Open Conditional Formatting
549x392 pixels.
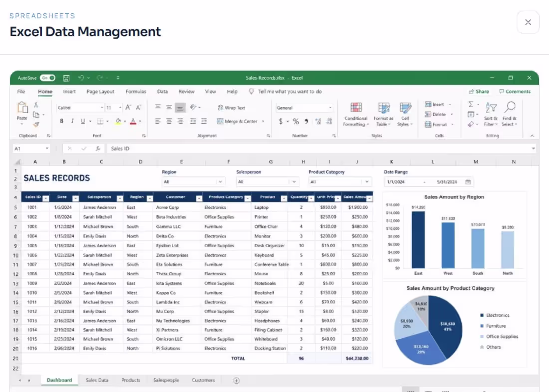pyautogui.click(x=356, y=114)
